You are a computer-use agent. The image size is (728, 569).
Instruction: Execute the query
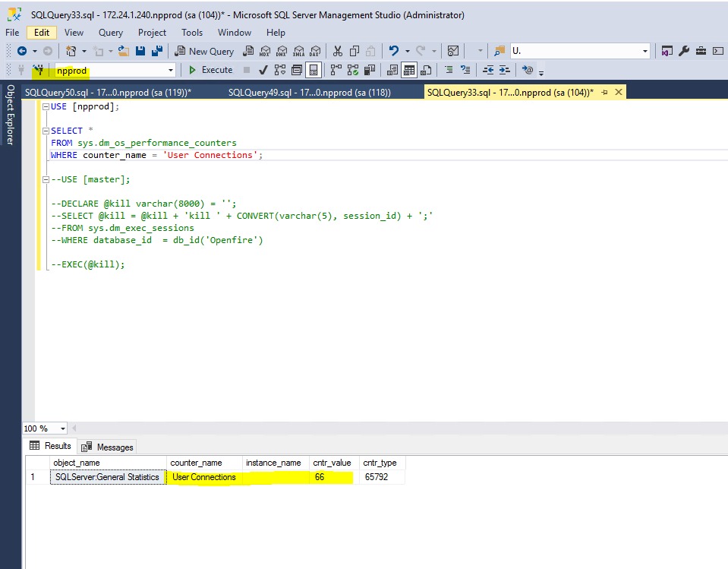[210, 70]
